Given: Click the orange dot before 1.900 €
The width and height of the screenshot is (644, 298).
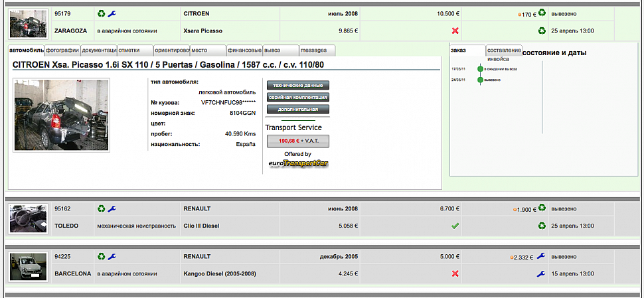Looking at the screenshot, I should click(515, 210).
